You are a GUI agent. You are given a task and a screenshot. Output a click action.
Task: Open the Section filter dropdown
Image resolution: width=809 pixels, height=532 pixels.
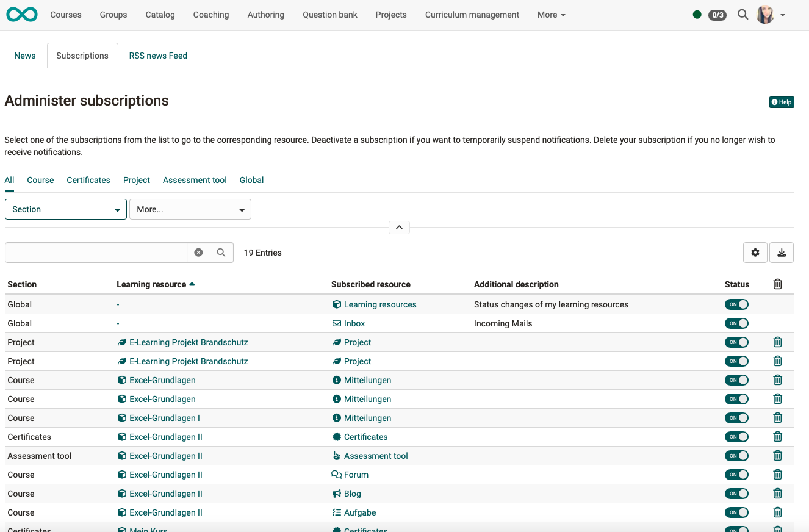65,209
